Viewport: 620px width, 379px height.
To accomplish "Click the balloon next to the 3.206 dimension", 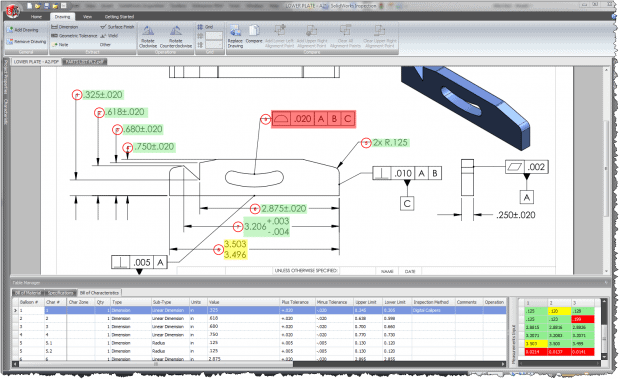I will (238, 227).
